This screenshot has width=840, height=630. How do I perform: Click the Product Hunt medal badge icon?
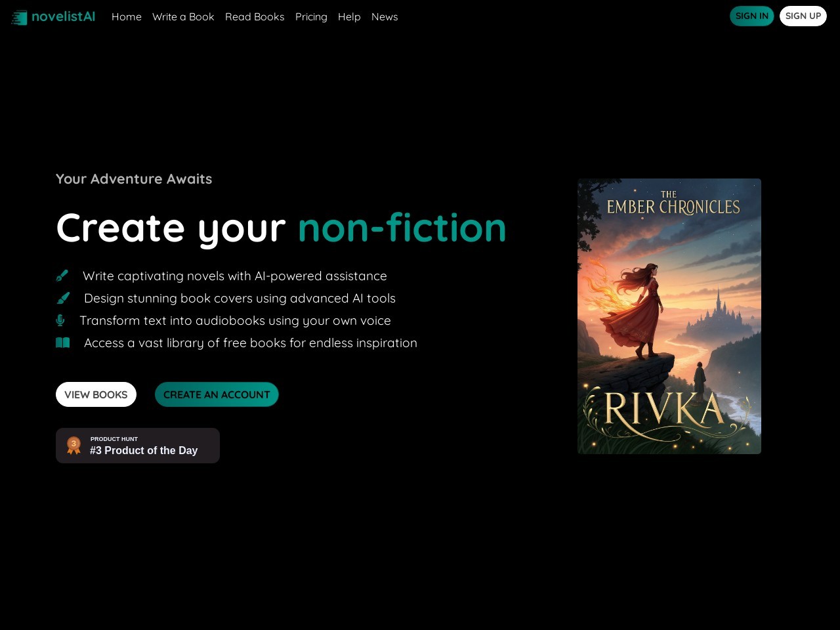[73, 445]
